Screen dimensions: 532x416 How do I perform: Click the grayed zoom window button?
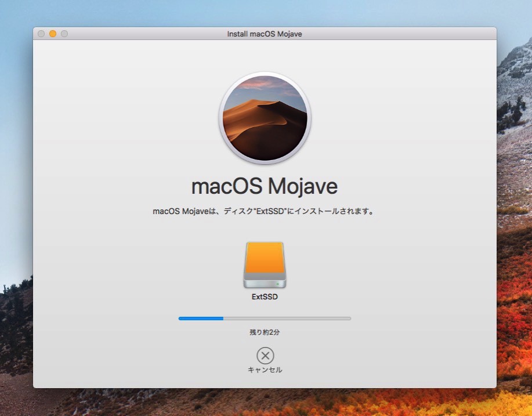(64, 34)
